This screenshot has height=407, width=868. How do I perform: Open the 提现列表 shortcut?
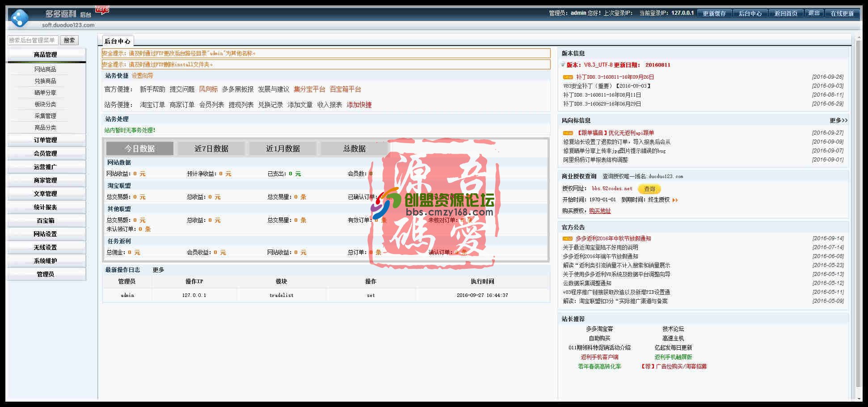(241, 105)
